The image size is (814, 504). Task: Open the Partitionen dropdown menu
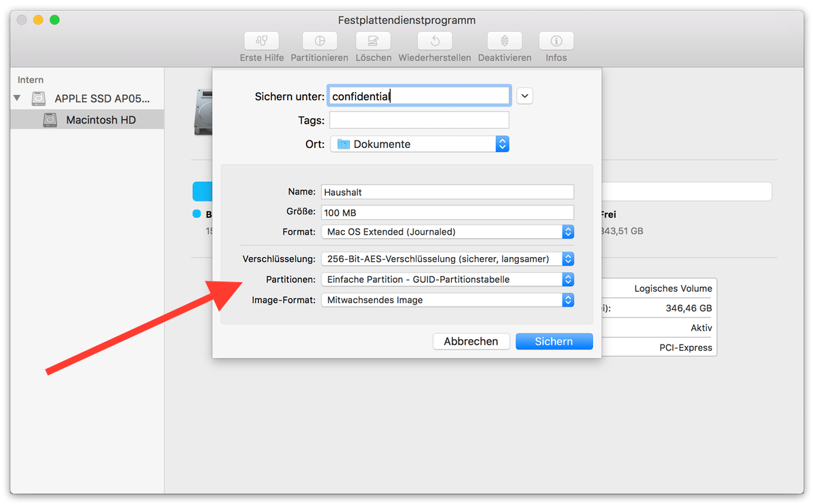click(447, 279)
